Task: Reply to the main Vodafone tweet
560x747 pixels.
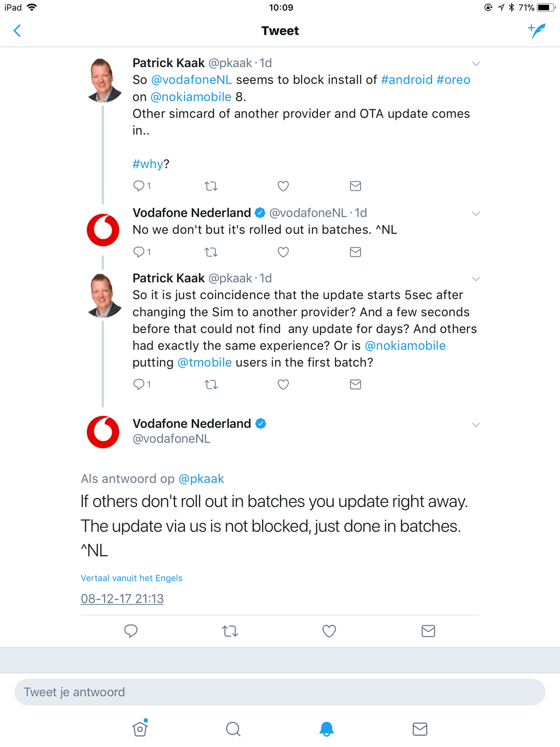Action: coord(131,631)
